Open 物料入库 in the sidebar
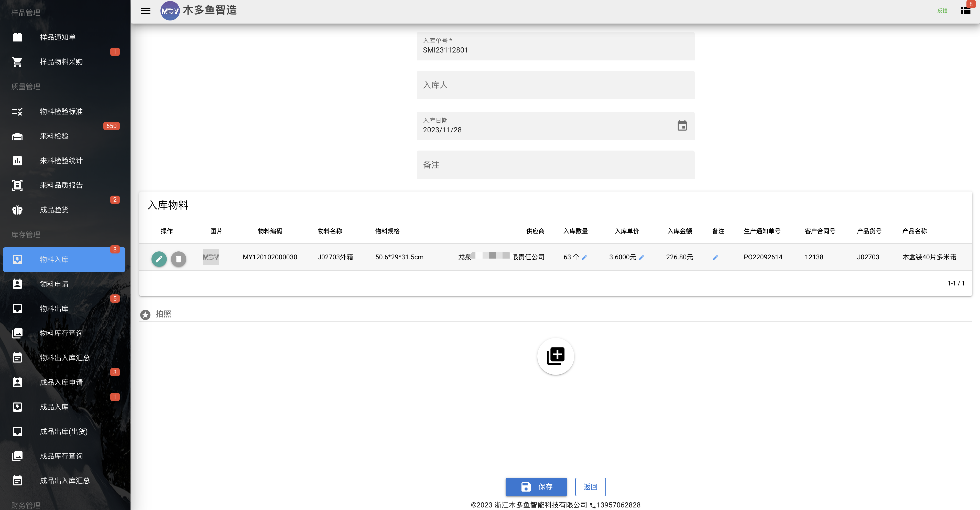Viewport: 980px width, 510px height. (64, 260)
